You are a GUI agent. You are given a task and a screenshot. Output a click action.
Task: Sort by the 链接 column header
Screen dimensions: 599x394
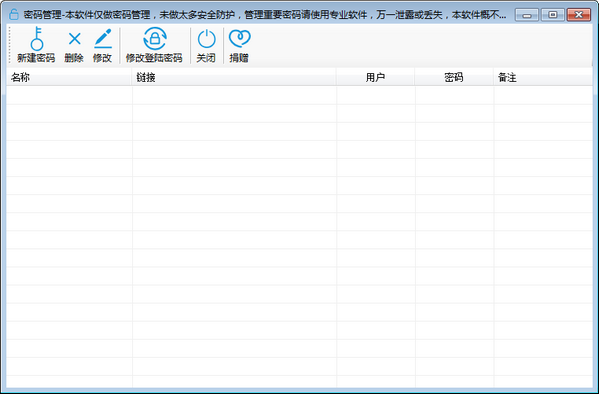tap(234, 78)
